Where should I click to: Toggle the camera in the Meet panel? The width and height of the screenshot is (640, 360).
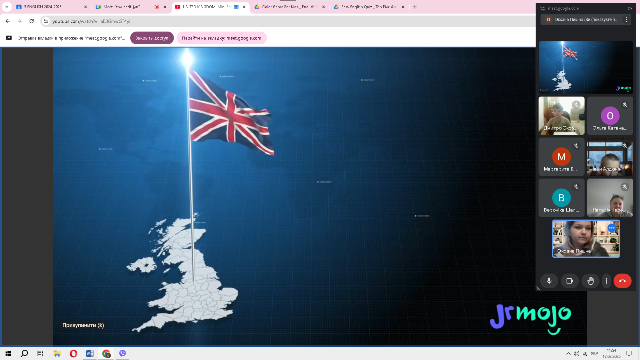coord(570,281)
